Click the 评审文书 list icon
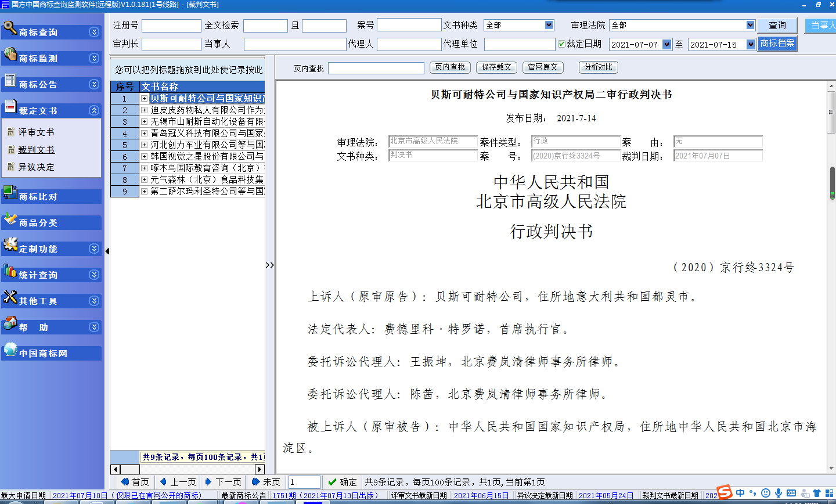 [10, 132]
